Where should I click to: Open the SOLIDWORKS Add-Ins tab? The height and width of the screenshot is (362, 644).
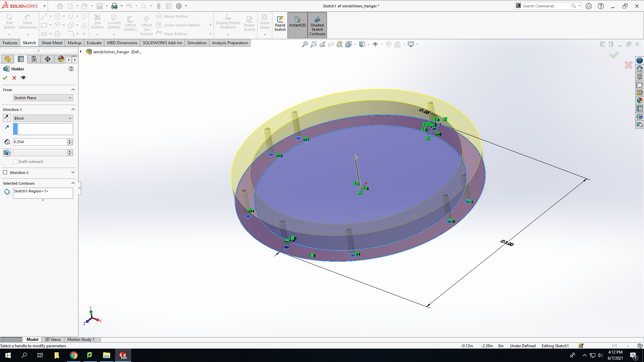[x=162, y=43]
